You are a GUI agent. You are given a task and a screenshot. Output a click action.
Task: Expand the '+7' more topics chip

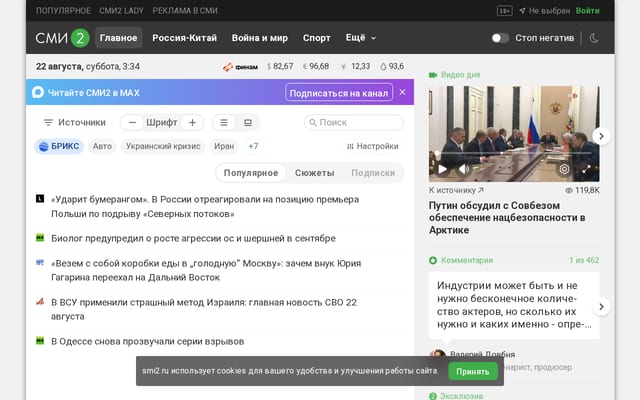tap(253, 146)
